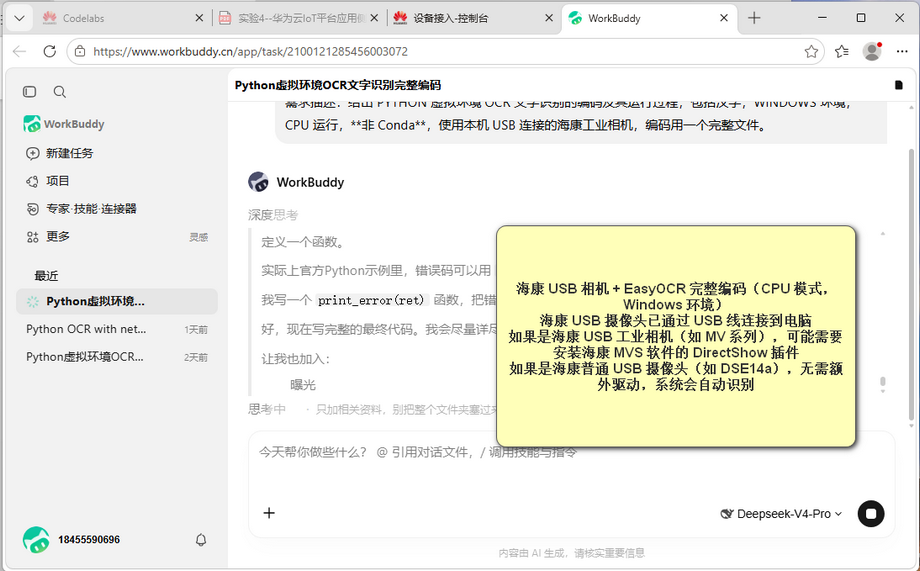920x571 pixels.
Task: Open search in WorkBuddy sidebar
Action: pos(60,92)
